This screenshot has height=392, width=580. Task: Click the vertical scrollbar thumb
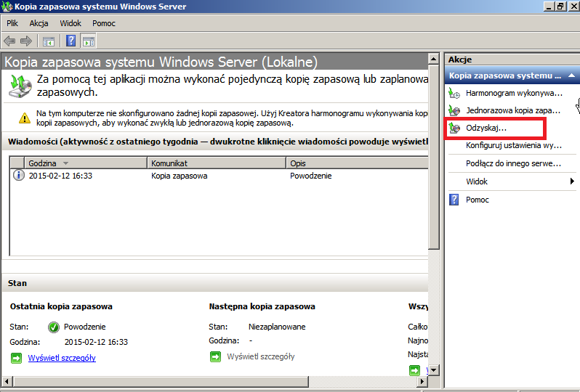[x=433, y=157]
